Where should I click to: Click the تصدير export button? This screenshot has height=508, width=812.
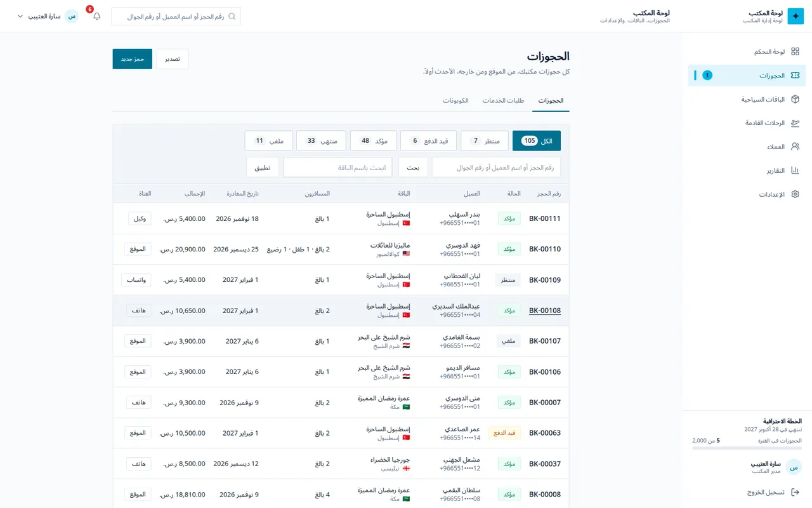(173, 59)
